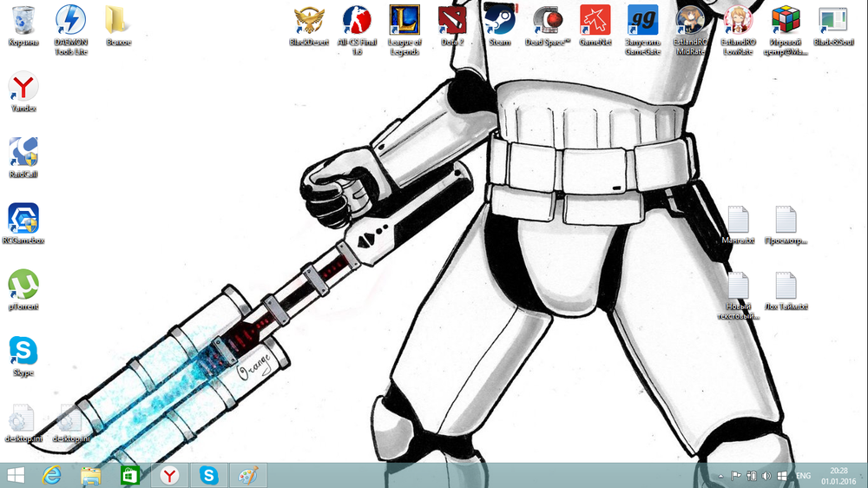This screenshot has height=488, width=868.
Task: Select the Dead Space desktop icon
Action: click(x=548, y=20)
